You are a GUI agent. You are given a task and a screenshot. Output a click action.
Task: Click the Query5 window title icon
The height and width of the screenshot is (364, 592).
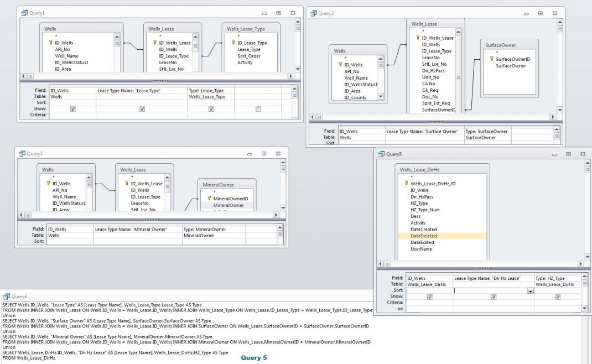(x=381, y=153)
